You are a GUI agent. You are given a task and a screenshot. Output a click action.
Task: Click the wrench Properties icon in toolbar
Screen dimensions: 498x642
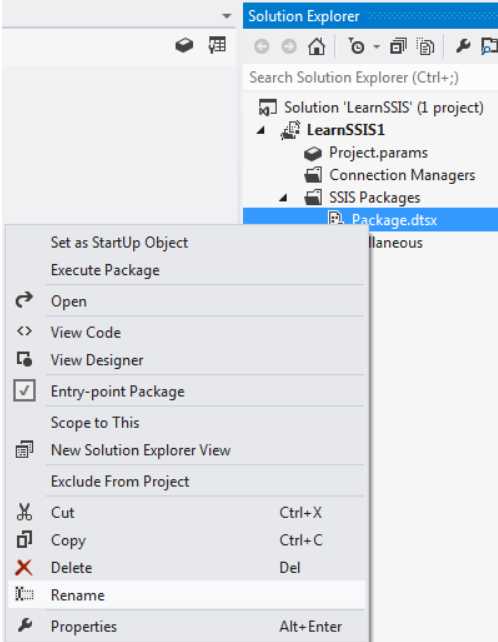[x=463, y=46]
